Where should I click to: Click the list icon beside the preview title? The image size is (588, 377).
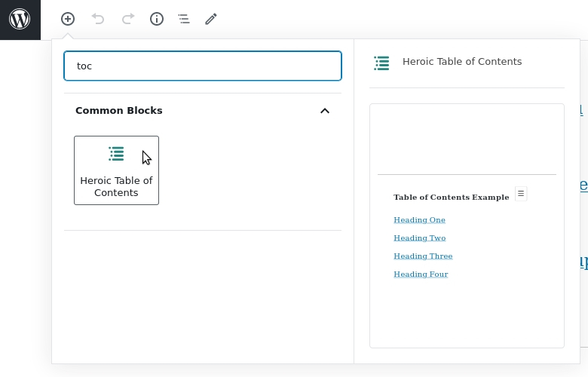point(382,63)
